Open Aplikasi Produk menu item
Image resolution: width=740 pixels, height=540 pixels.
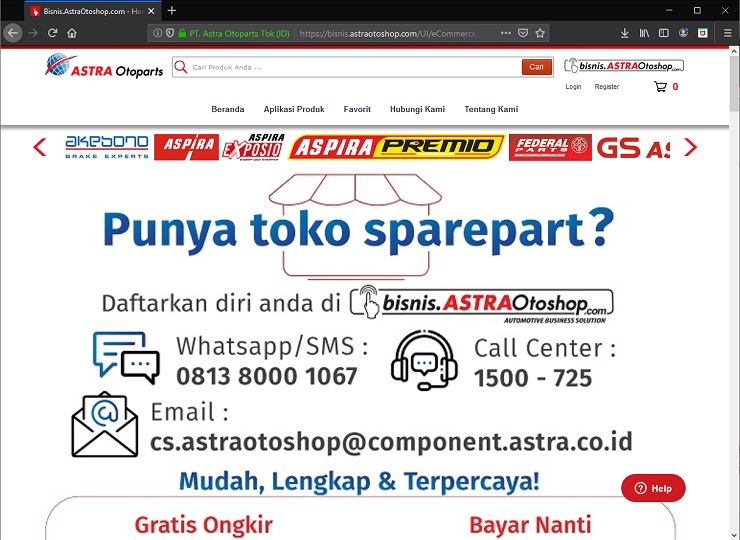click(294, 109)
